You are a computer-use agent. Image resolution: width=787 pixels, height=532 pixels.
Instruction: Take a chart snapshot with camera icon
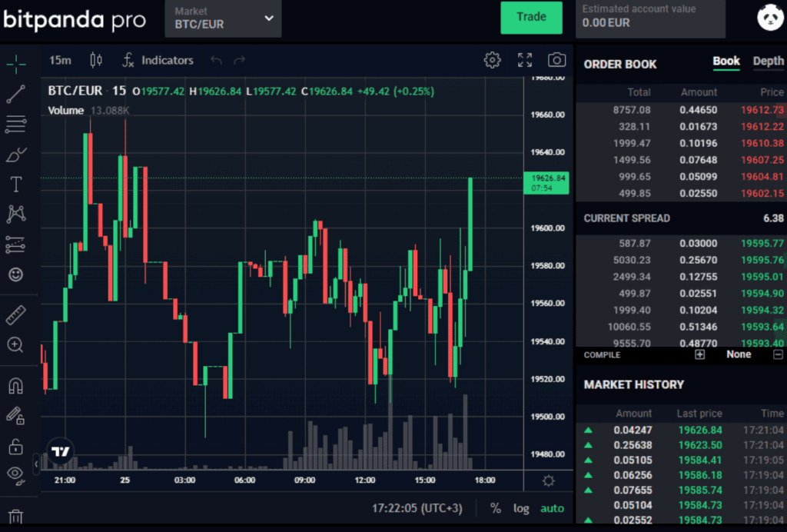point(556,60)
